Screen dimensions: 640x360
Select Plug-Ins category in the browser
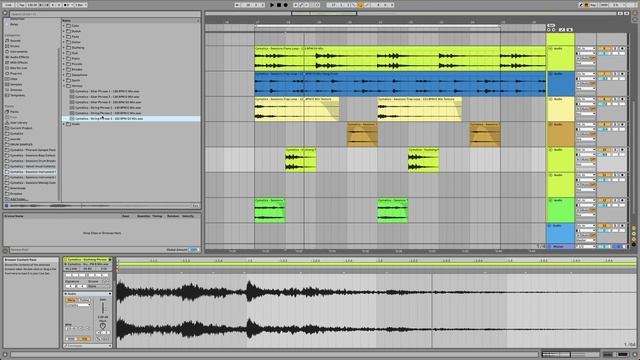tap(16, 73)
